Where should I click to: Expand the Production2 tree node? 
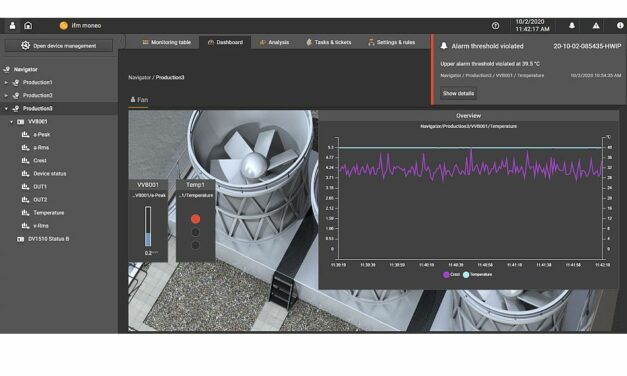(6, 96)
